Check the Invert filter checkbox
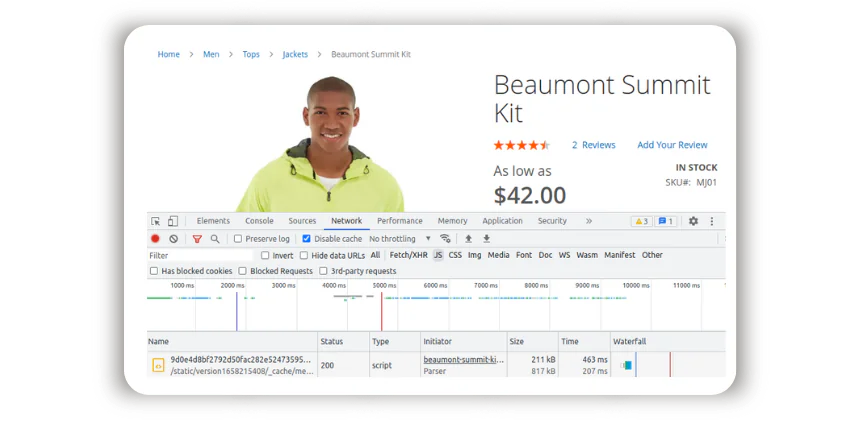Screen dimensions: 853x425 265,255
